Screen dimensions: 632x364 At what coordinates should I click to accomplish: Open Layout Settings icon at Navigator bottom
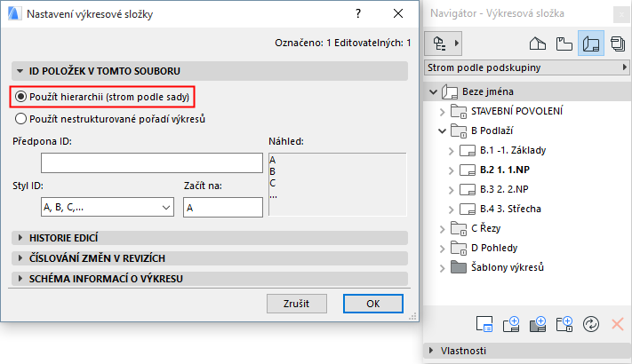click(484, 324)
